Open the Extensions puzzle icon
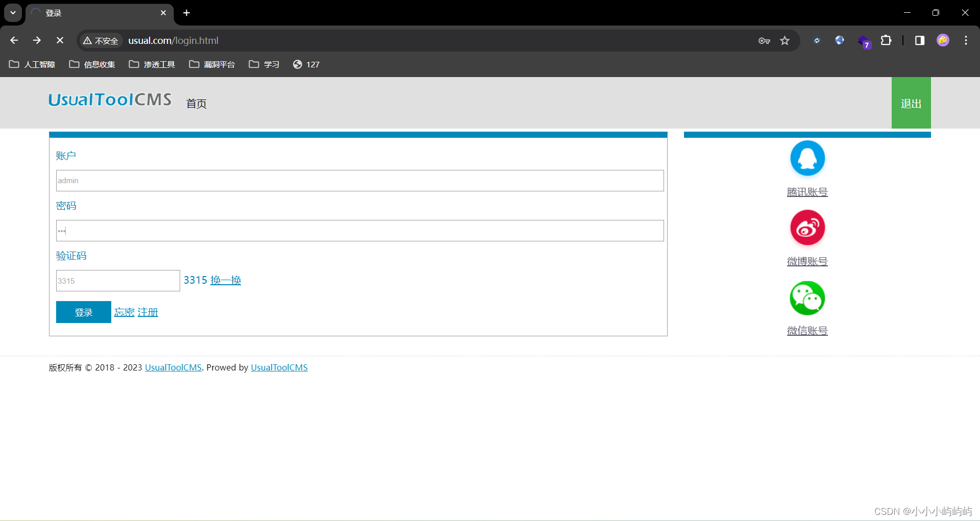Screen dimensions: 980x521 point(887,40)
